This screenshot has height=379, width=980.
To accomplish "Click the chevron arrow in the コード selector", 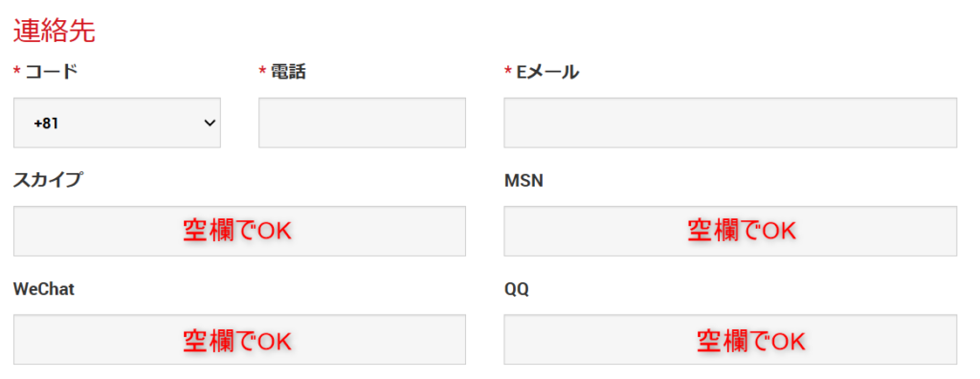I will [210, 123].
